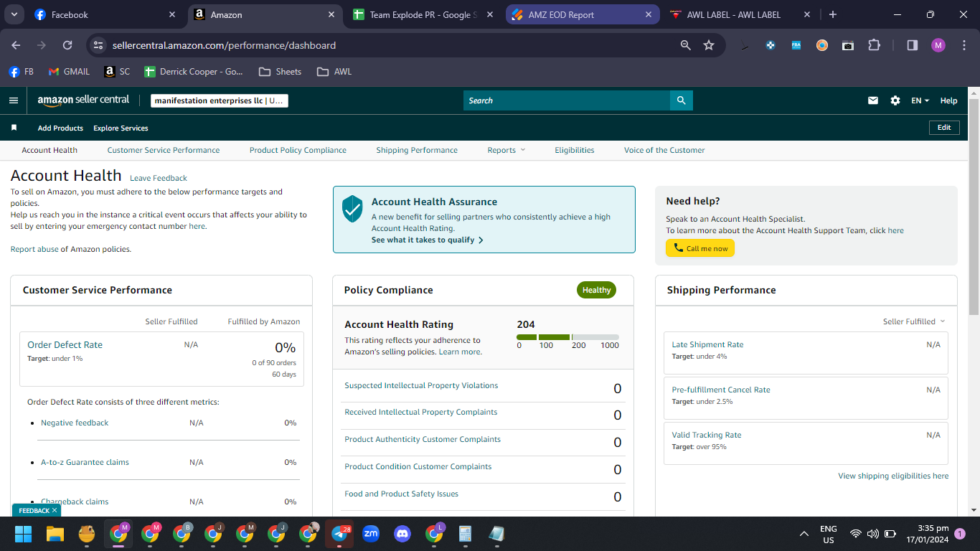The image size is (980, 551).
Task: Click the browser address bar URL
Action: pyautogui.click(x=224, y=45)
